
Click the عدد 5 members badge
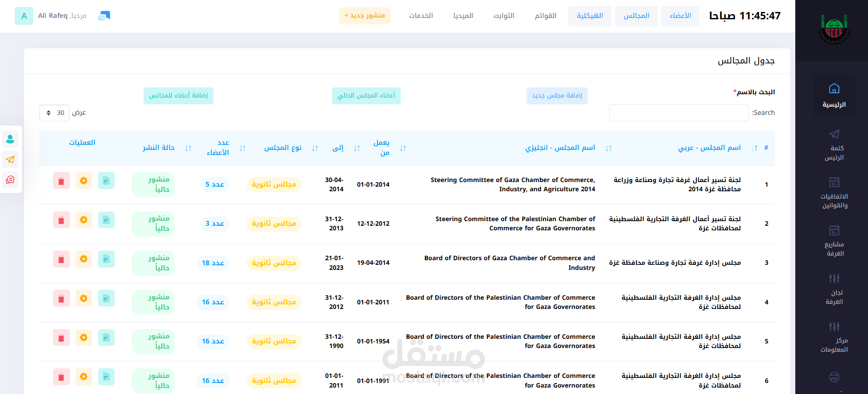pos(215,184)
